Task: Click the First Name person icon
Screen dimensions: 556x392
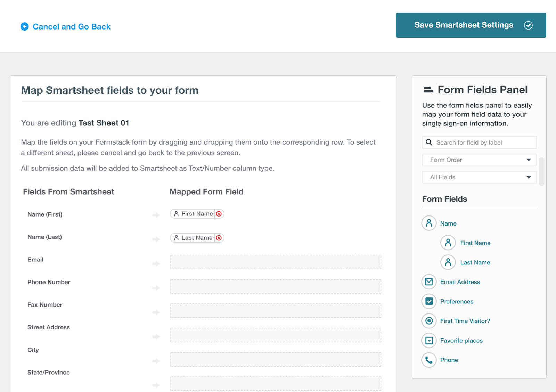Action: 448,243
